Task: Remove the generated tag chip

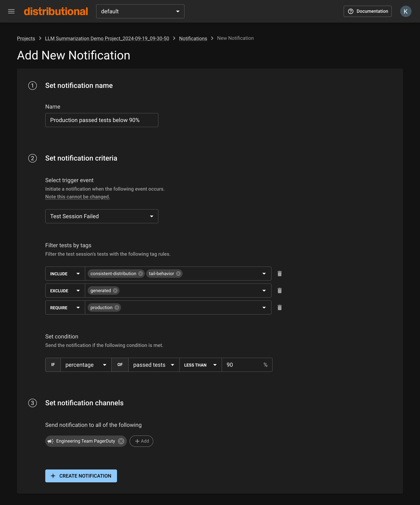Action: [115, 291]
